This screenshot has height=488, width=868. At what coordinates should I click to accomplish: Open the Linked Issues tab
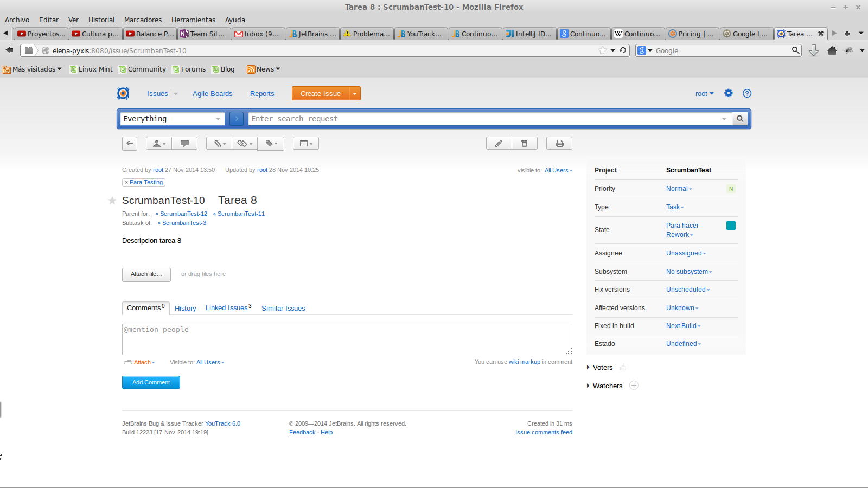[x=228, y=308]
